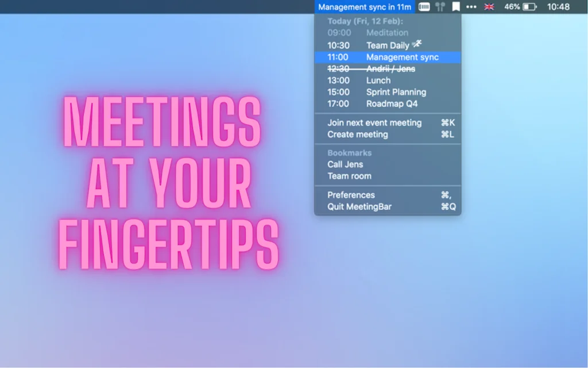Click the bookmark menu bar icon
The image size is (588, 368).
pyautogui.click(x=455, y=7)
